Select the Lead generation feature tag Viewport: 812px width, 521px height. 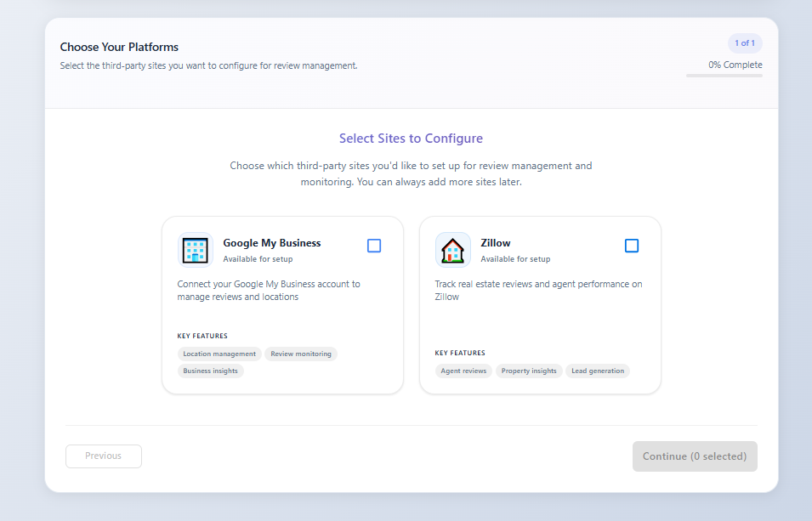(598, 371)
